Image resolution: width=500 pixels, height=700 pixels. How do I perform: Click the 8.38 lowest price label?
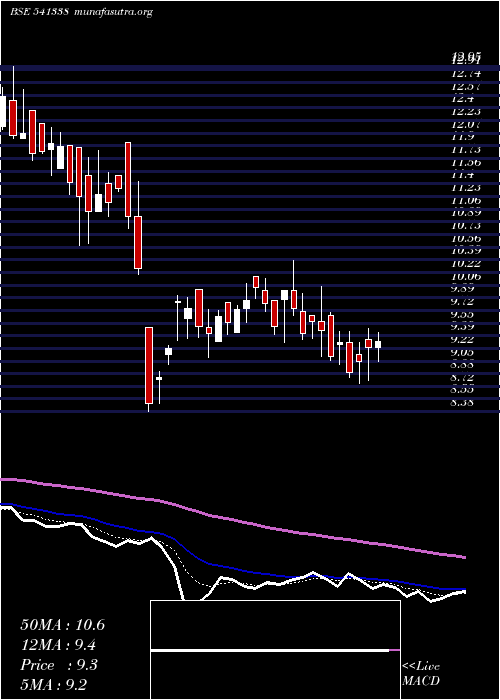click(464, 403)
